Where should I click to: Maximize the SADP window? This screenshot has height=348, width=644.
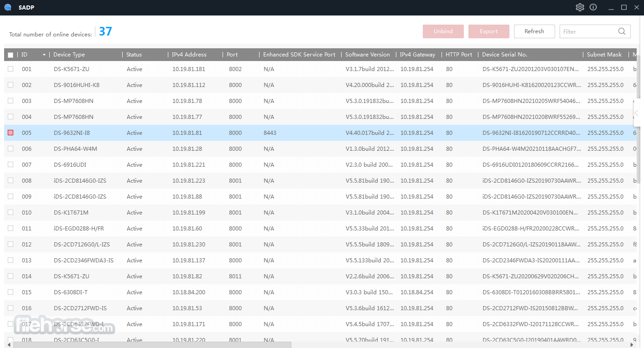point(624,7)
